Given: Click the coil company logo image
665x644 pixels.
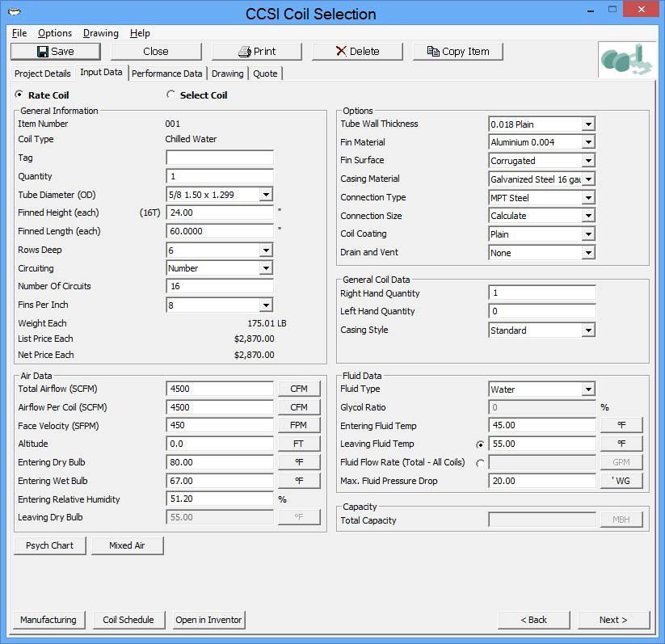Looking at the screenshot, I should pyautogui.click(x=625, y=60).
